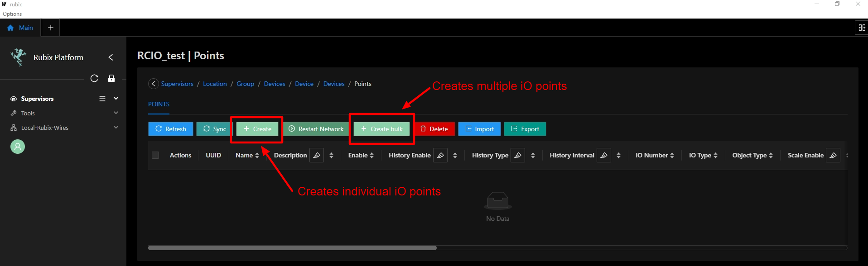Click the UUID column header
This screenshot has width=868, height=266.
[213, 155]
